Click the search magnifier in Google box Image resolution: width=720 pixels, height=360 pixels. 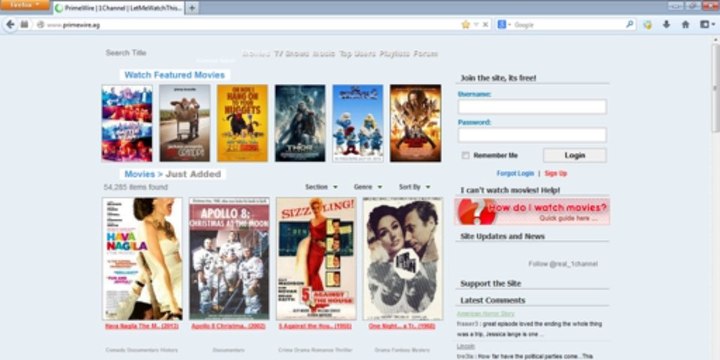click(x=630, y=24)
